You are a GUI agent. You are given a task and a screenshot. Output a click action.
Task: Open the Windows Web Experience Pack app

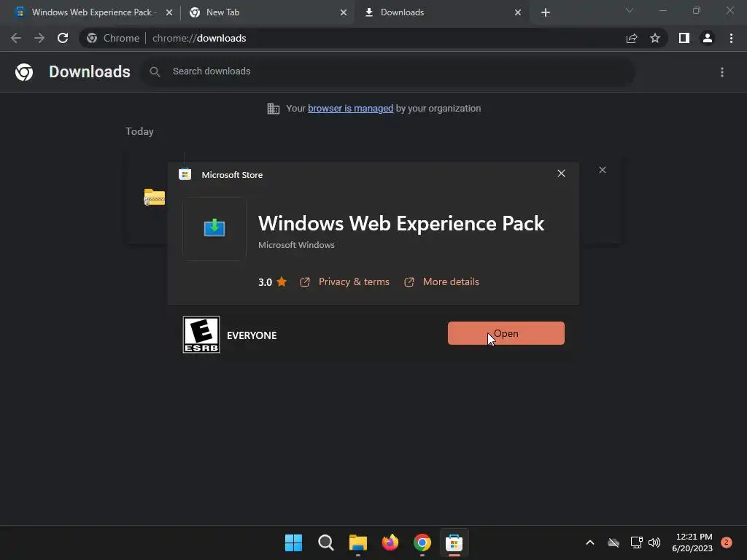click(x=506, y=333)
